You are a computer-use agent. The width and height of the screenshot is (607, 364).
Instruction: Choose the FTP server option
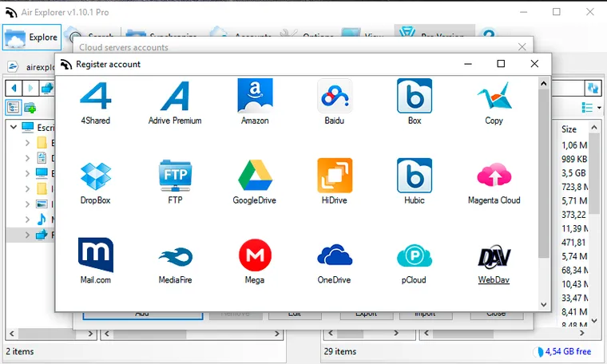coord(175,182)
